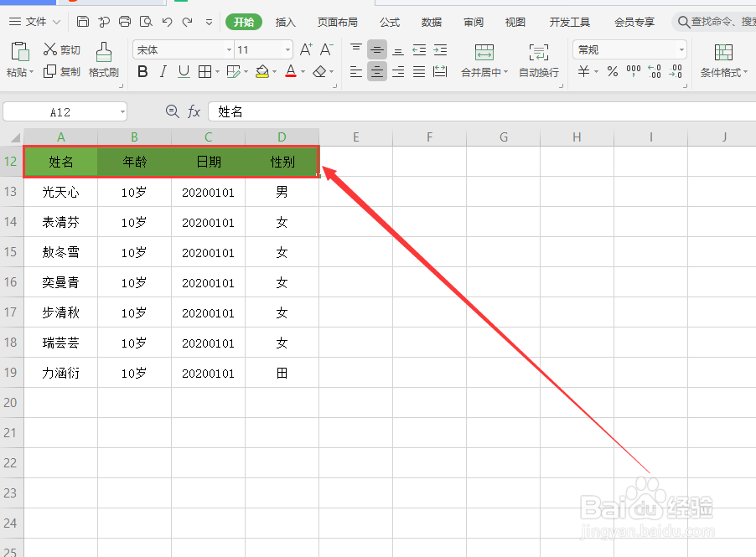
Task: Toggle bold formatting for selected cells
Action: [142, 72]
